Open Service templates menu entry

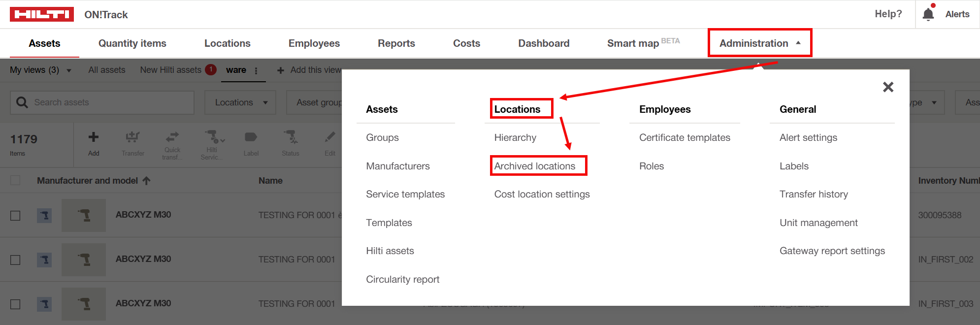[x=405, y=194]
